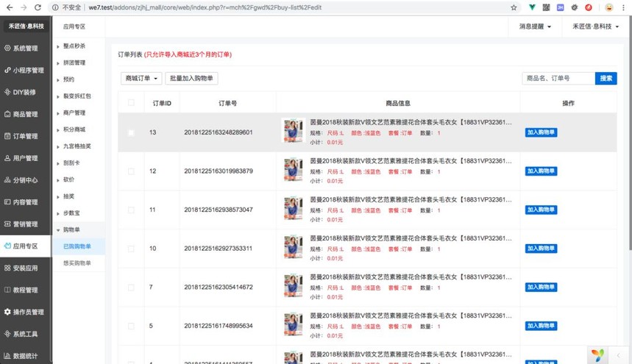Open 小程序管理 in the sidebar
This screenshot has height=364, width=632.
(x=26, y=70)
